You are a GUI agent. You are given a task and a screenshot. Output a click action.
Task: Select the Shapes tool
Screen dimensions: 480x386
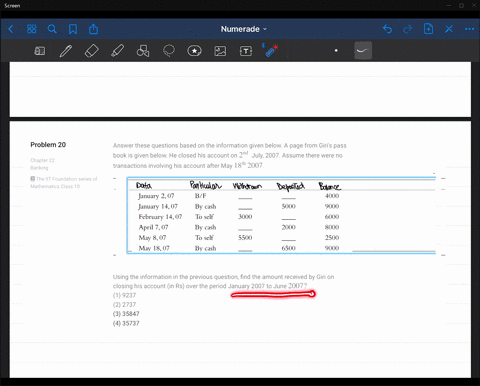(x=143, y=51)
